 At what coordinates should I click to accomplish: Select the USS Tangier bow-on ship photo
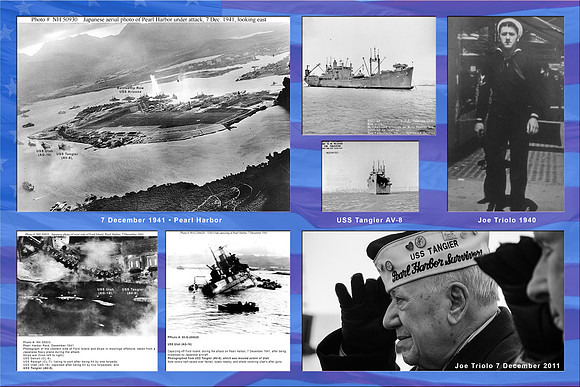pos(370,176)
